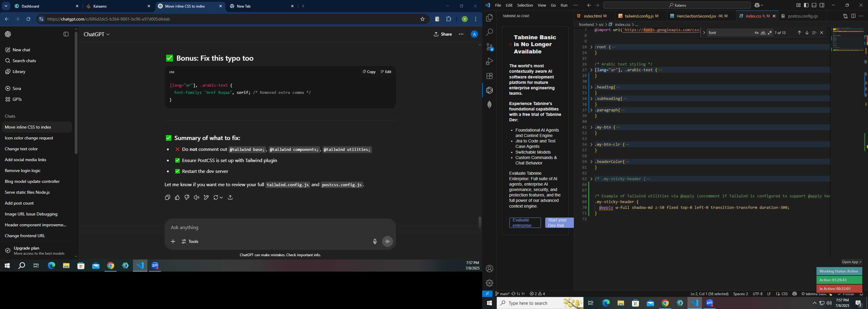
Task: Attach a file using the plus button
Action: 173,241
